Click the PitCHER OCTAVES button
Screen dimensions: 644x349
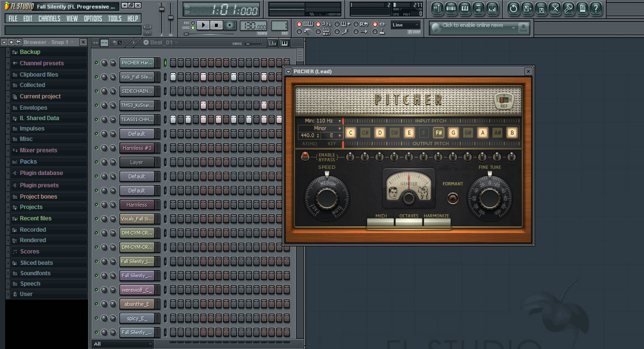pyautogui.click(x=409, y=222)
